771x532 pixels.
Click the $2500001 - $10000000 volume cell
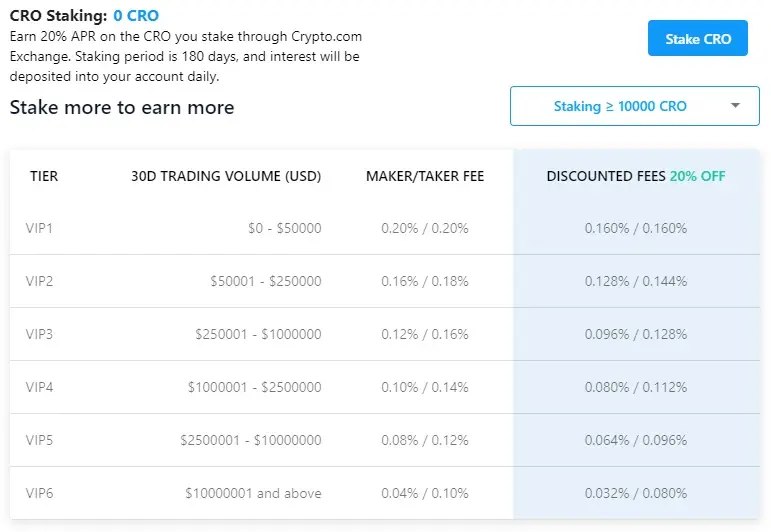251,440
